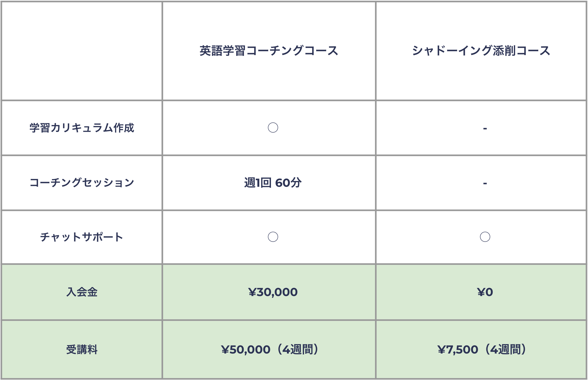
Task: Click the ¥30,000 enrollment fee
Action: pos(273,292)
